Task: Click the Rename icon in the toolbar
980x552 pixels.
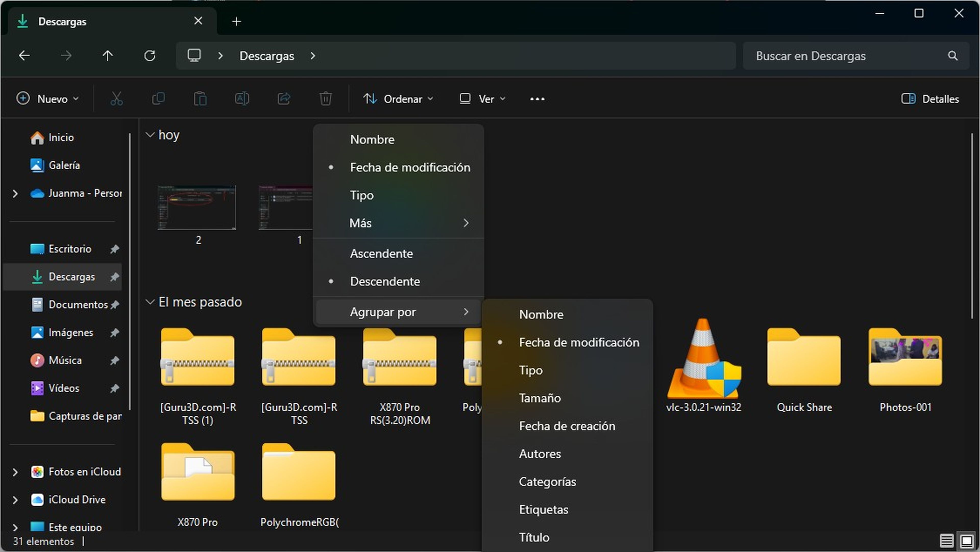Action: coord(242,98)
